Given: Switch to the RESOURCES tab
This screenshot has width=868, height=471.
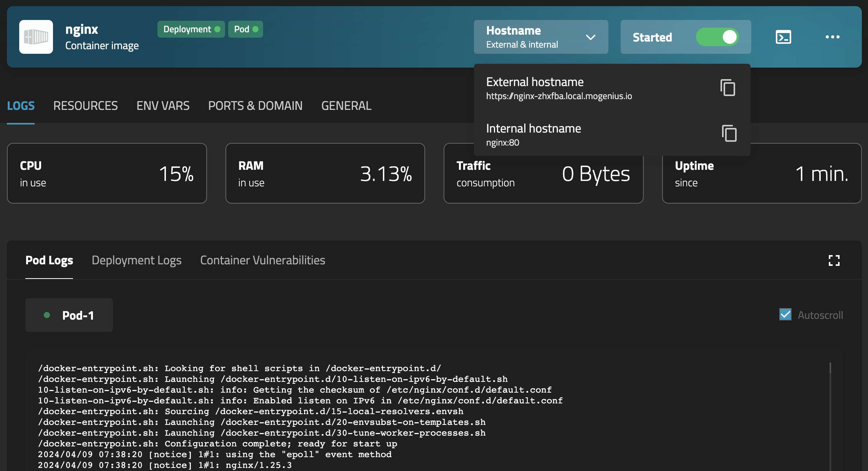Looking at the screenshot, I should 85,106.
